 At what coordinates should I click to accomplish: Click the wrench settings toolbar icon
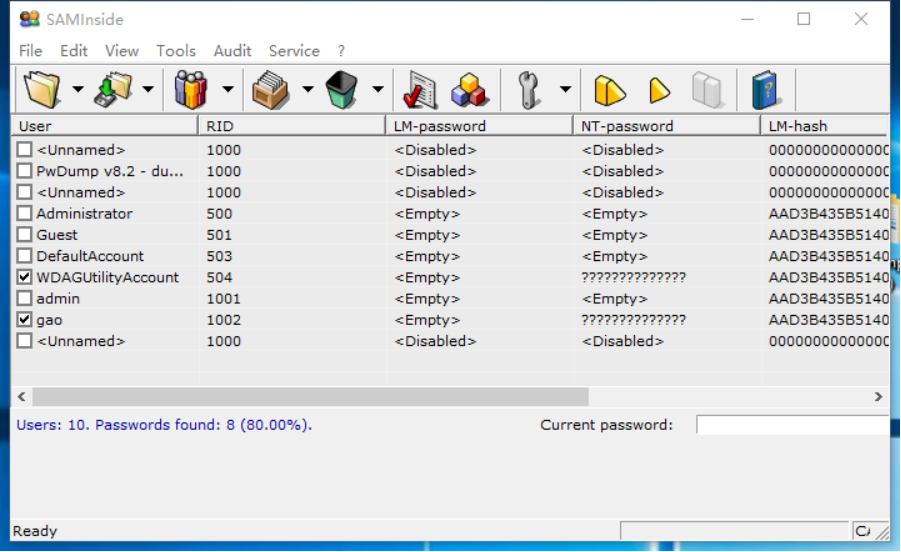pyautogui.click(x=528, y=90)
